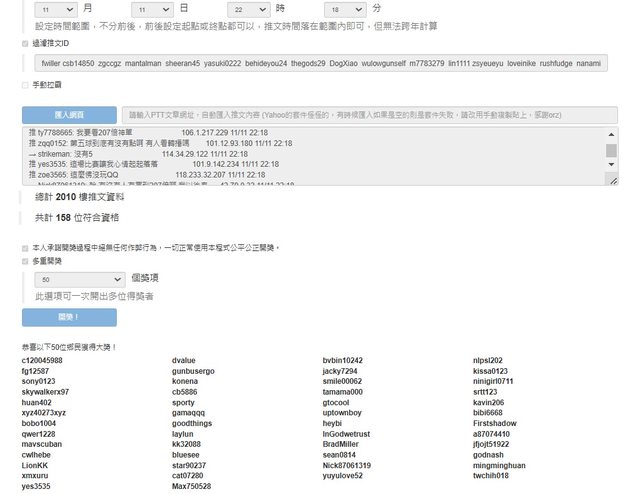This screenshot has width=640, height=494.
Task: Click the 匯入網頁 button
Action: pyautogui.click(x=69, y=116)
